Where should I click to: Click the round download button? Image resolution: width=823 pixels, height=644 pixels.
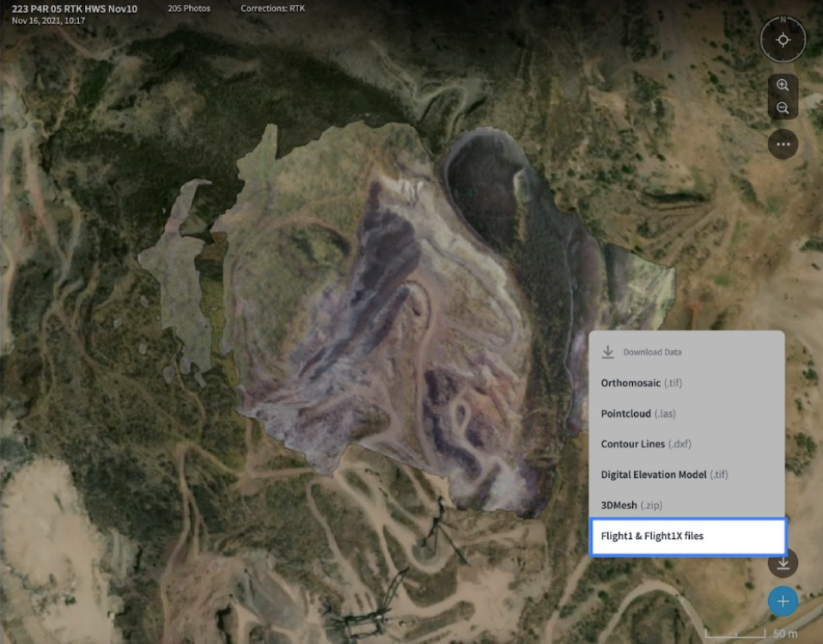(x=783, y=562)
